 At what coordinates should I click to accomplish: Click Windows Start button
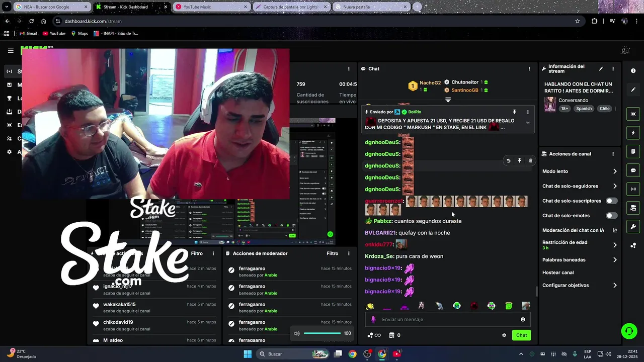pyautogui.click(x=248, y=354)
